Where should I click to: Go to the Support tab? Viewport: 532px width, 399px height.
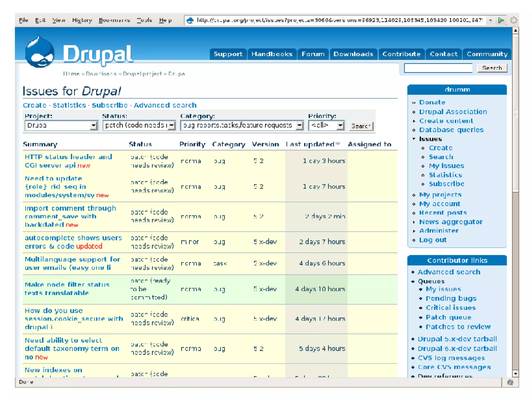tap(228, 54)
